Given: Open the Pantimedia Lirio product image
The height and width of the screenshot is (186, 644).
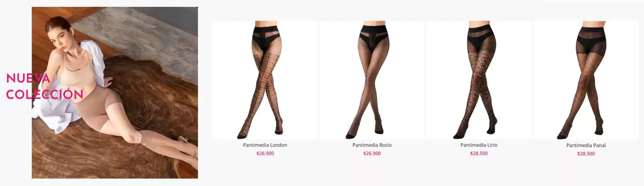Looking at the screenshot, I should (479, 80).
